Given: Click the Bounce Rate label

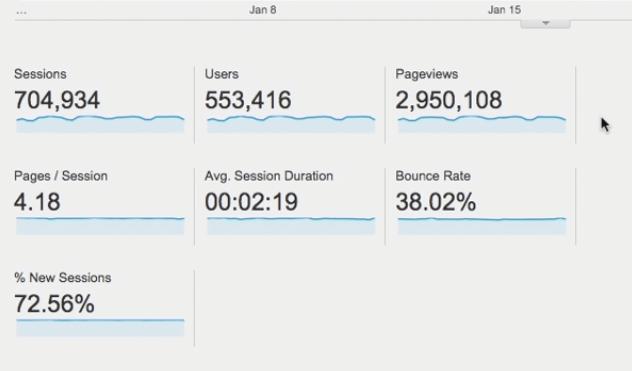Looking at the screenshot, I should [433, 176].
